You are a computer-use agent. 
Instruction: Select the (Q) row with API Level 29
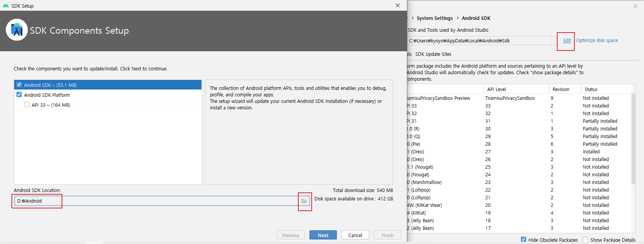pyautogui.click(x=519, y=137)
